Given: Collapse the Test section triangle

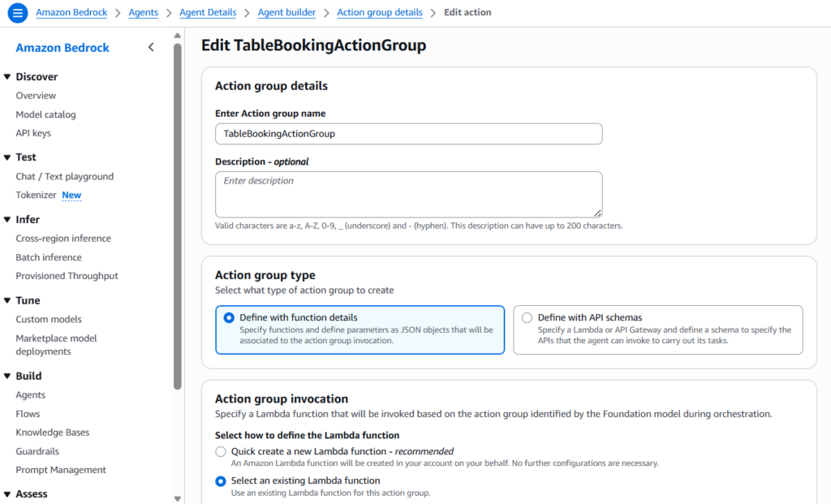Looking at the screenshot, I should tap(7, 157).
